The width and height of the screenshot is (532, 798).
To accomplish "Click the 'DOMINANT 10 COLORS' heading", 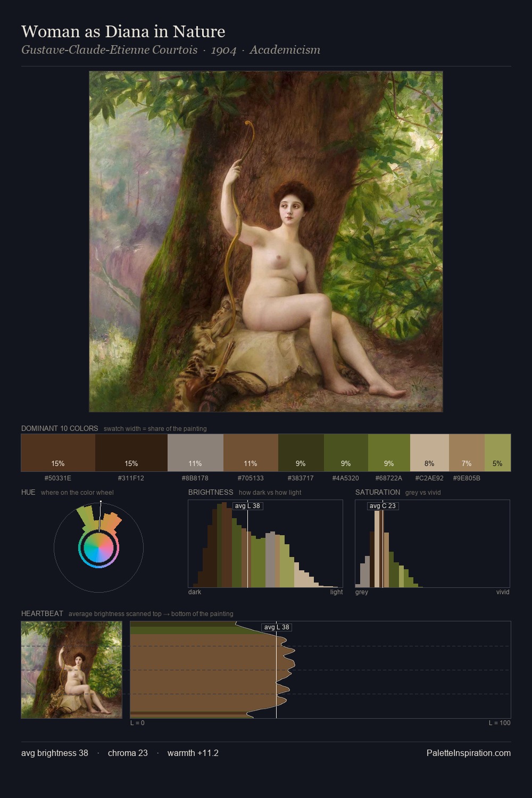I will point(60,428).
